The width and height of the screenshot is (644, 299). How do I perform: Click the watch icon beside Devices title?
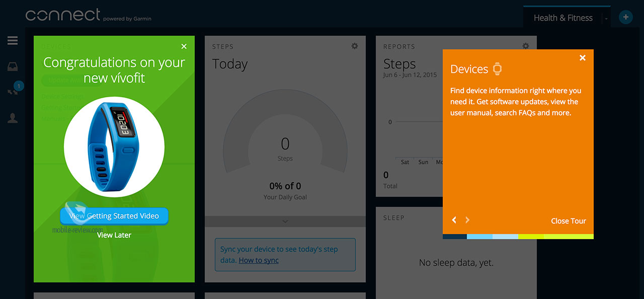497,69
